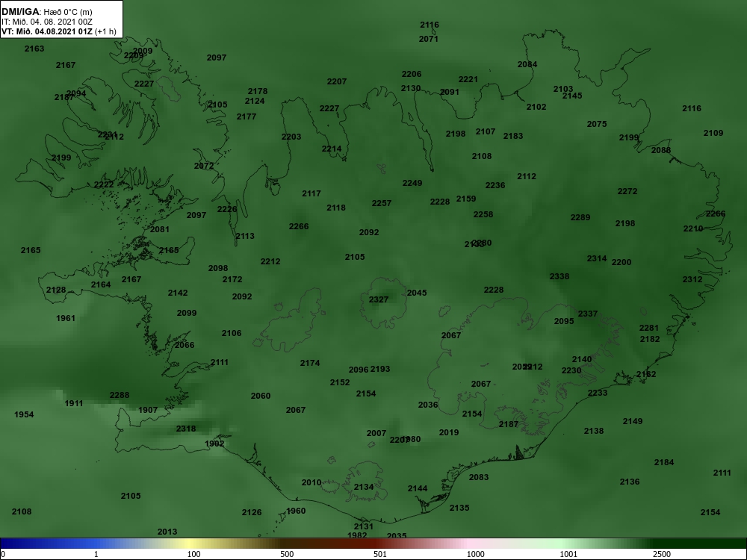Click the map value 2337
This screenshot has height=560, width=747.
[588, 314]
